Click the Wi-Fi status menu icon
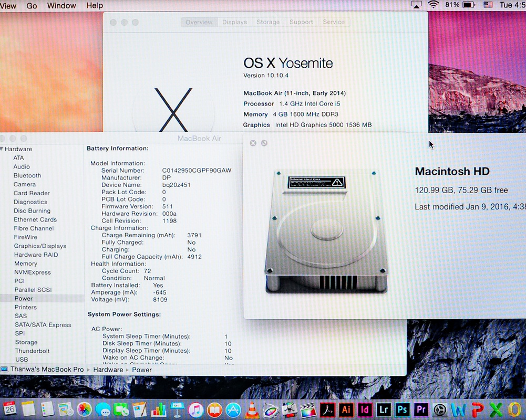The image size is (526, 420). (434, 5)
